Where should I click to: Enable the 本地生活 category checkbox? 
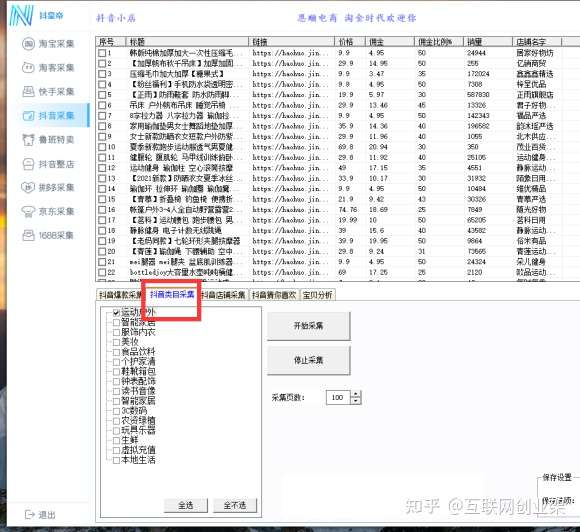(117, 460)
